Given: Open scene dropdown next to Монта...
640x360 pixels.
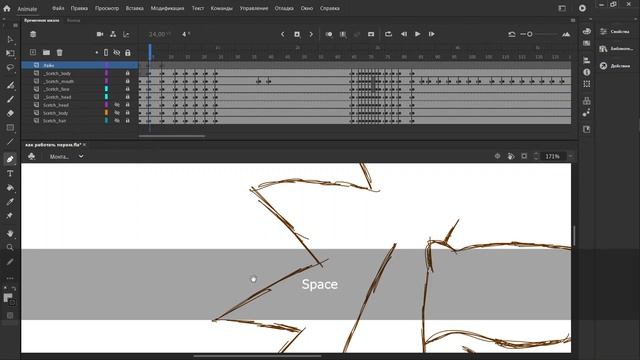Looking at the screenshot, I should 81,156.
